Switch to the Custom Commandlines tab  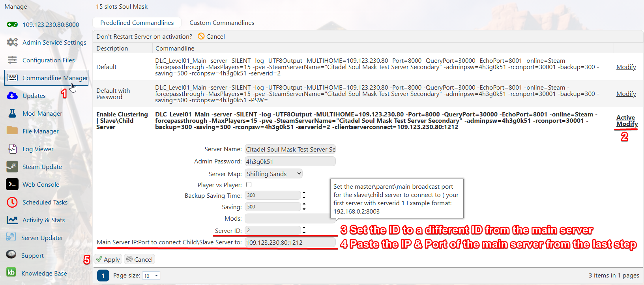coord(222,23)
